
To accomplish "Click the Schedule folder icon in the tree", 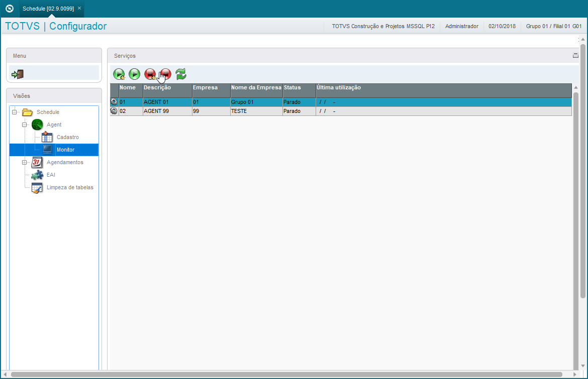I will coord(27,112).
